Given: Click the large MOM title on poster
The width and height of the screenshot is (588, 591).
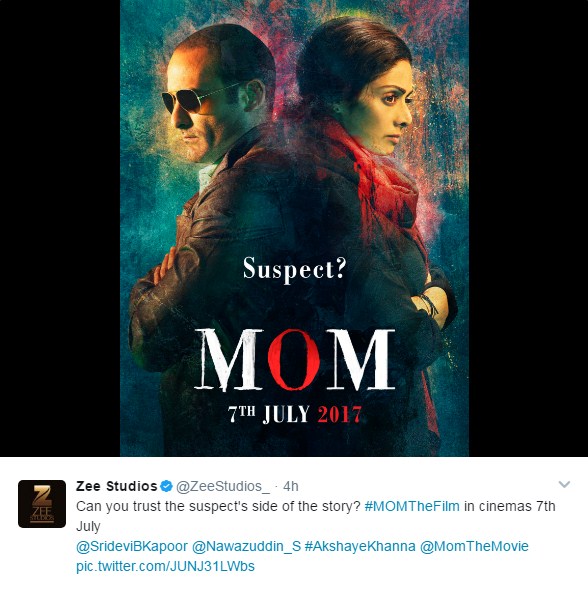Looking at the screenshot, I should 294,360.
